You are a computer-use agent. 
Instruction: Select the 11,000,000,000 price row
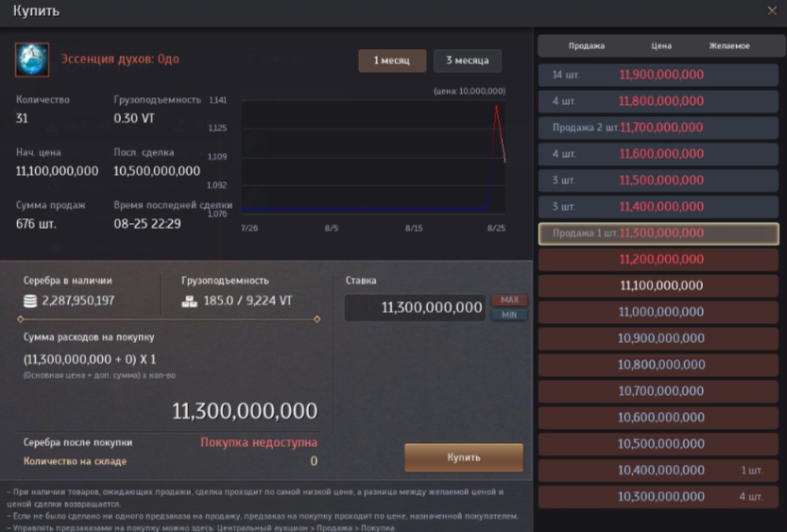click(x=658, y=312)
